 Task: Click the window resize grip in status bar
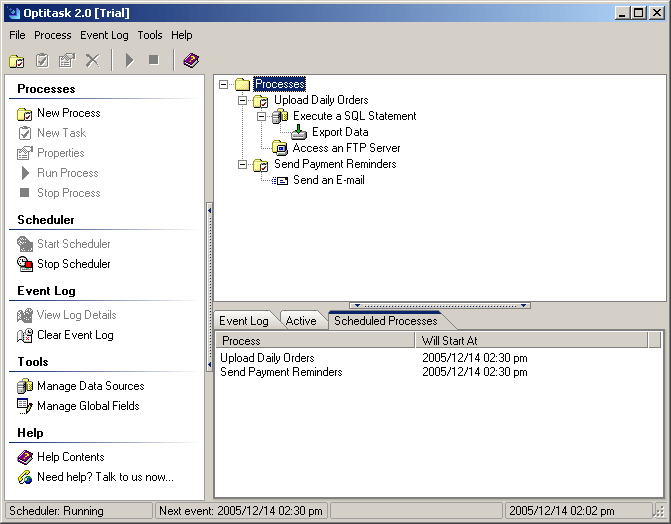click(x=660, y=512)
